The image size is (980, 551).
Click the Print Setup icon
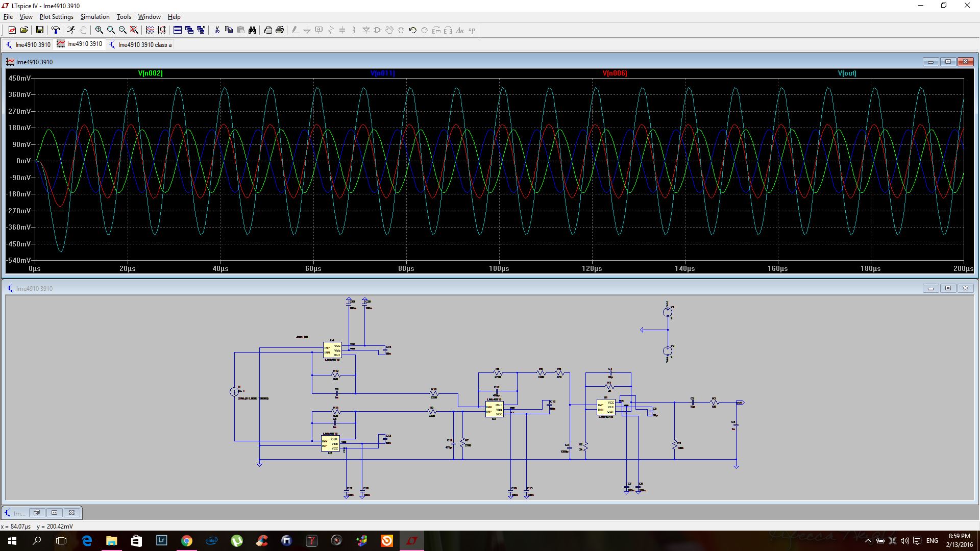pos(268,30)
